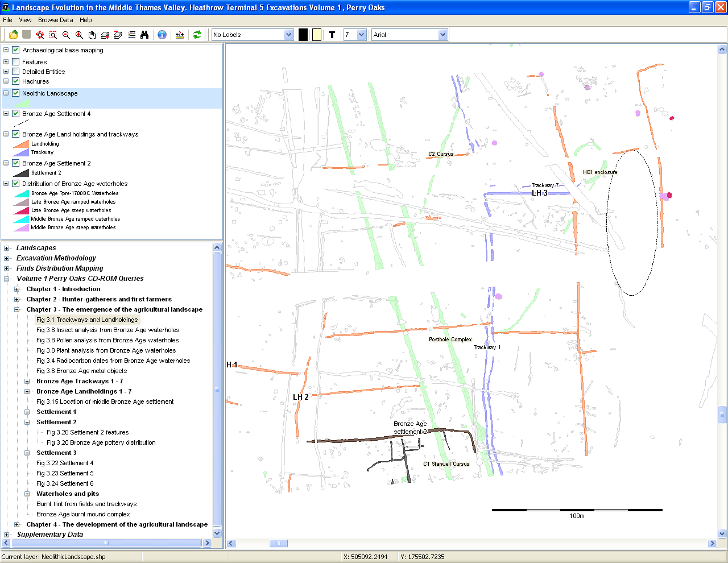The height and width of the screenshot is (563, 728).
Task: Click the open folder icon in toolbar
Action: (x=13, y=35)
